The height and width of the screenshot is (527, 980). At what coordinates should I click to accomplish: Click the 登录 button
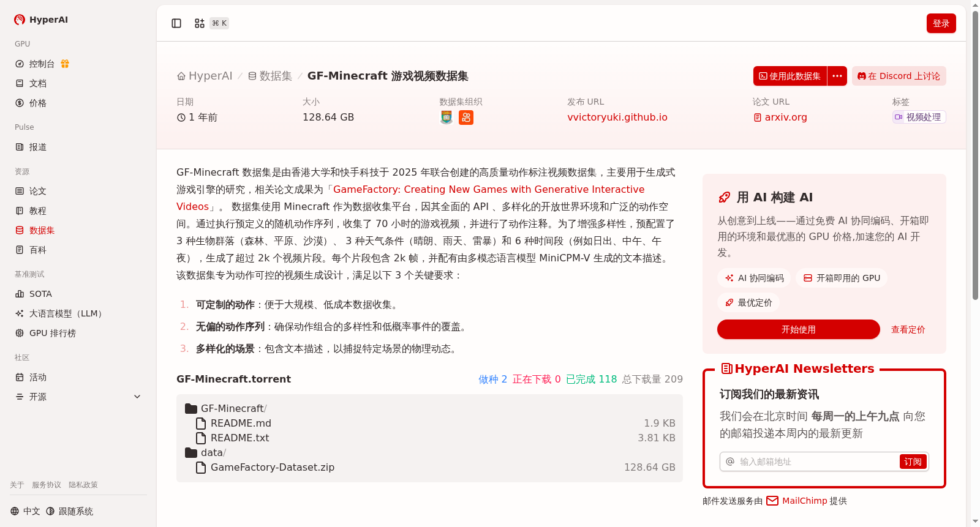(x=941, y=23)
